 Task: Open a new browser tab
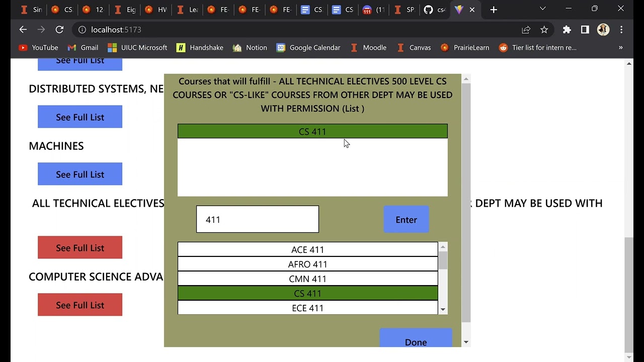pos(494,10)
